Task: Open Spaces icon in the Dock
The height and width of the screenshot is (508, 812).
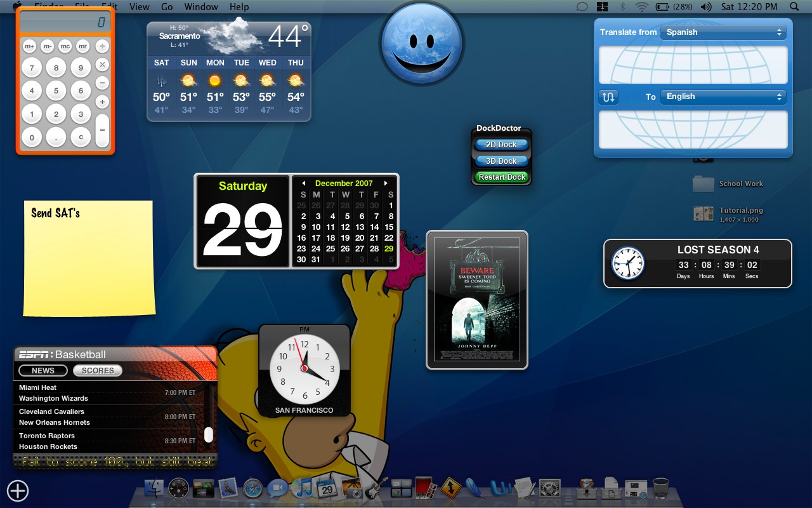Action: [402, 488]
